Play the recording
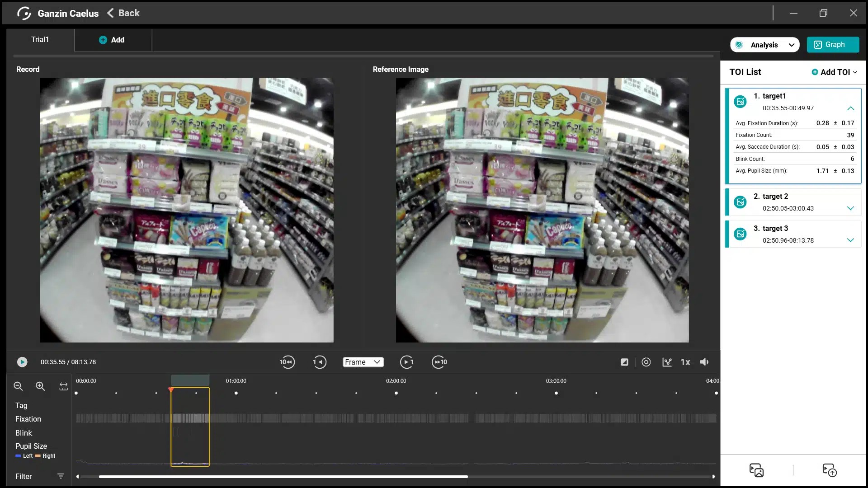This screenshot has width=868, height=488. pyautogui.click(x=22, y=362)
